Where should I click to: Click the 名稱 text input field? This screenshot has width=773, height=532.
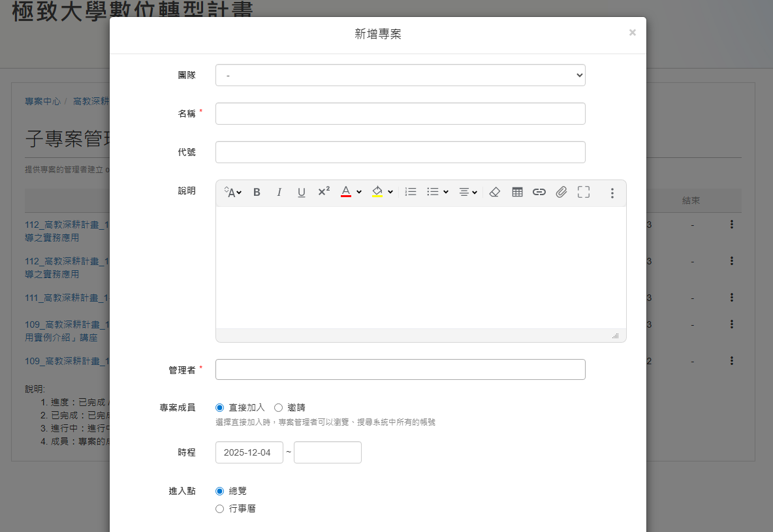(x=400, y=114)
